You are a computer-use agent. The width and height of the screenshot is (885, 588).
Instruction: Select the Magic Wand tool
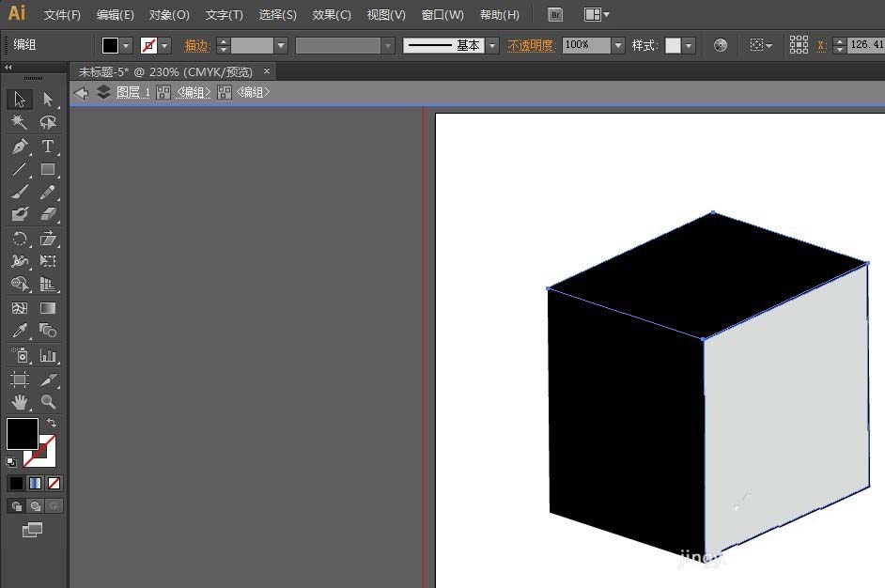tap(19, 123)
